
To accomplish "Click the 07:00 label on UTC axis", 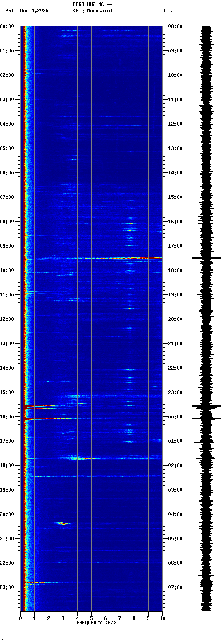I will (175, 587).
